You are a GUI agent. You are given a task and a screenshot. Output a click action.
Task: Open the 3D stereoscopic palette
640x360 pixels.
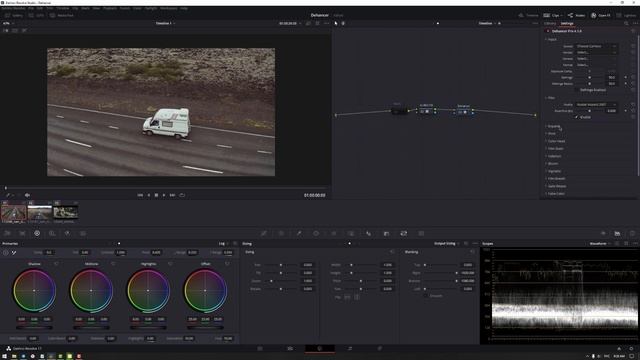[421, 233]
